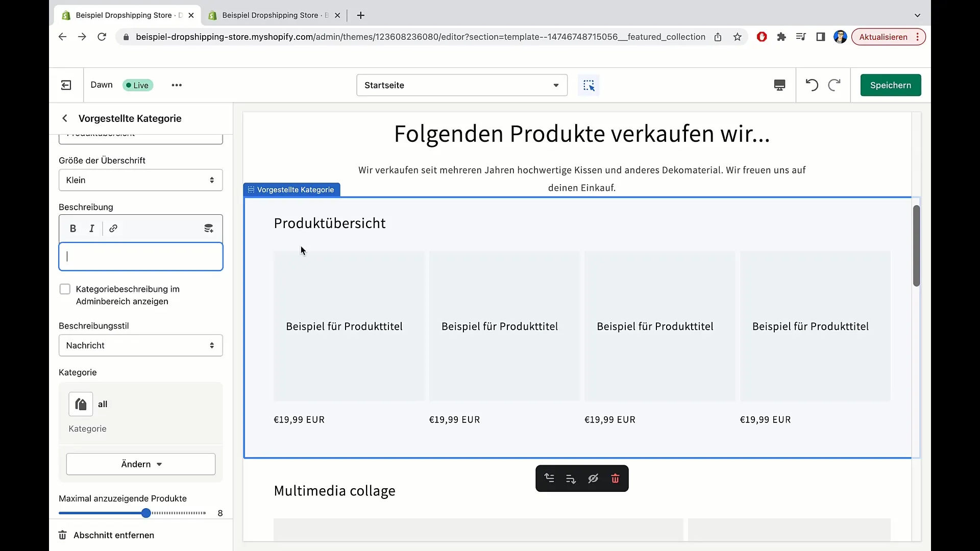Open the Beschreibungsstil dropdown
Screen dimensions: 980x551
coord(141,345)
